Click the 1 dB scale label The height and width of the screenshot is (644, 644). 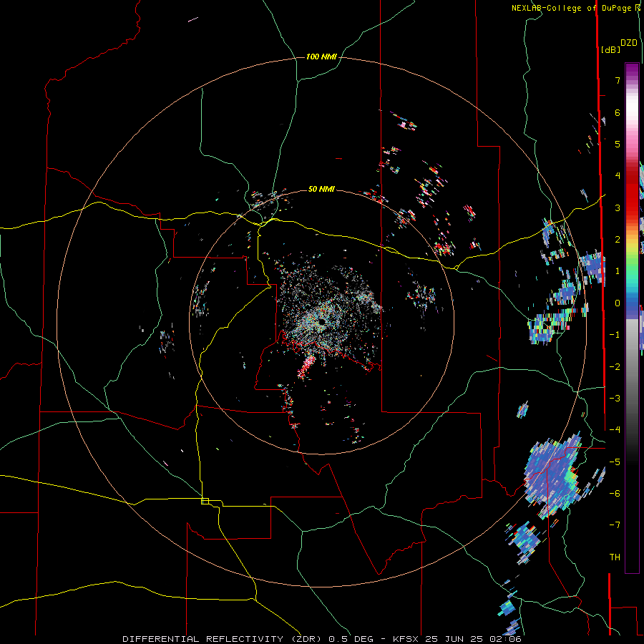(618, 271)
